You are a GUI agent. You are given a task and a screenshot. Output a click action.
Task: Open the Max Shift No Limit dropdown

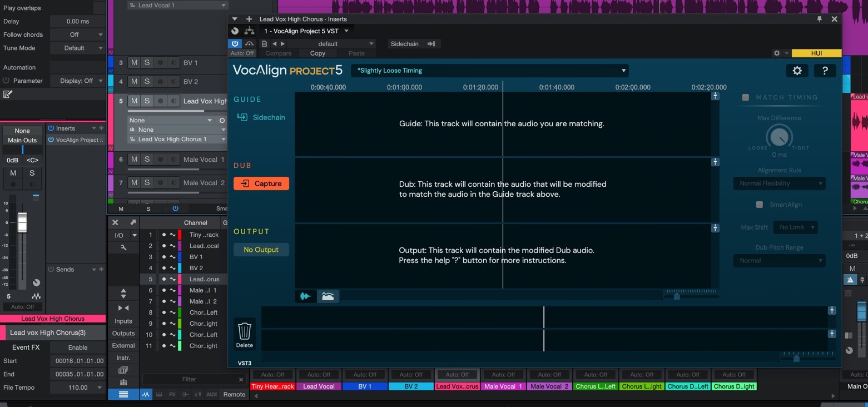796,227
